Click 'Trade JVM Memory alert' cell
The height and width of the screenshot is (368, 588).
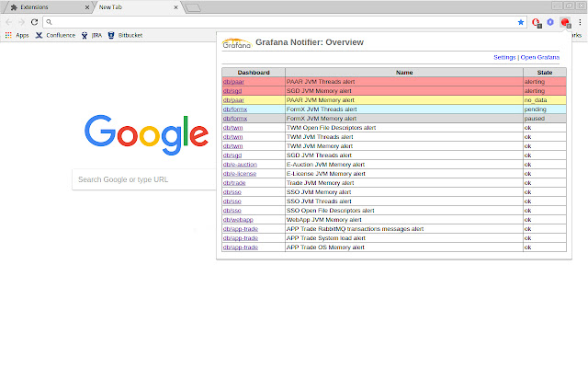coord(404,183)
